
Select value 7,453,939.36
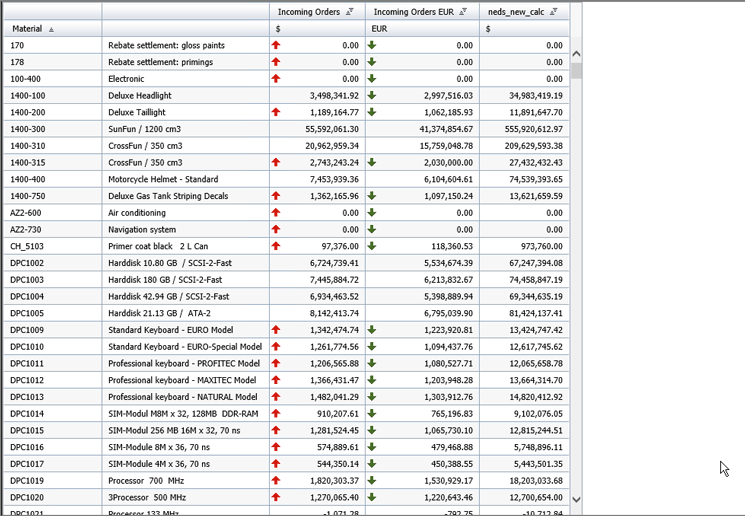(334, 179)
